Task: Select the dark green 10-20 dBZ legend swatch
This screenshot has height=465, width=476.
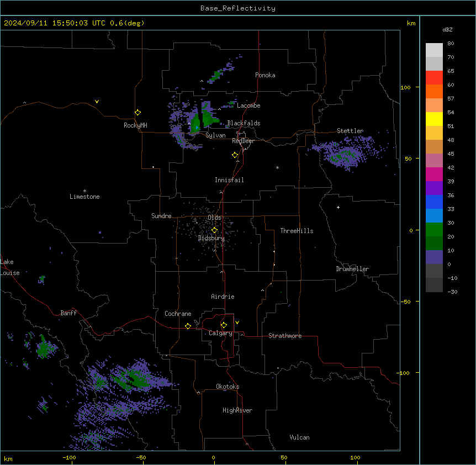Action: click(x=434, y=243)
